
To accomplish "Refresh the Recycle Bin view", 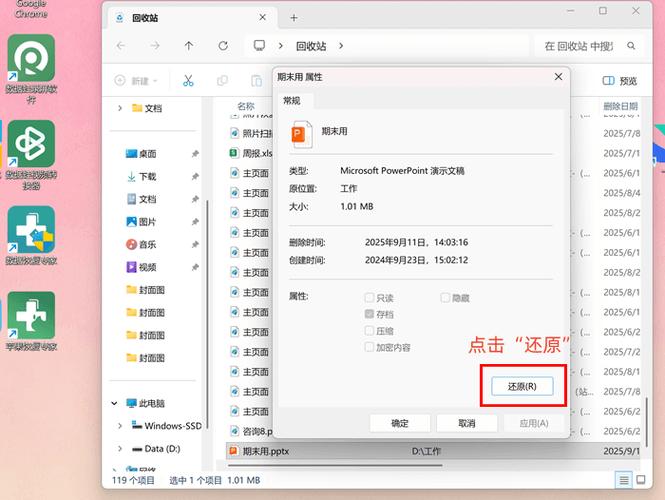I will point(223,46).
